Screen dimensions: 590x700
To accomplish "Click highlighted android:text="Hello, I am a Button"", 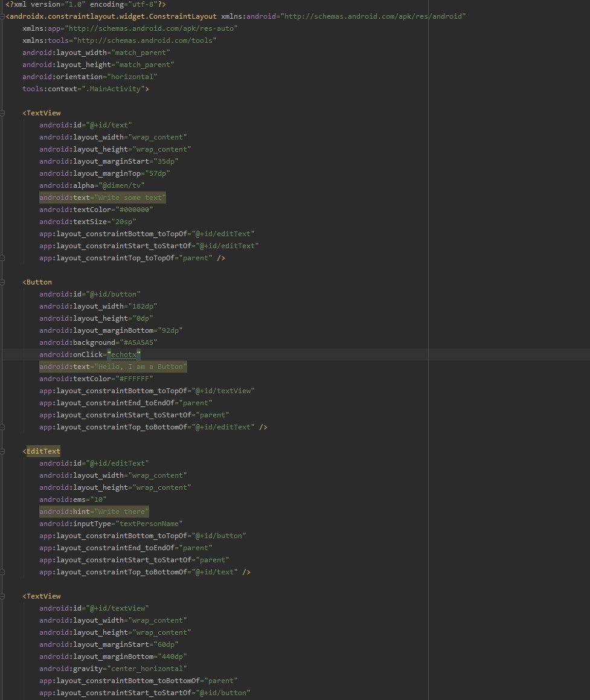I will [x=113, y=367].
